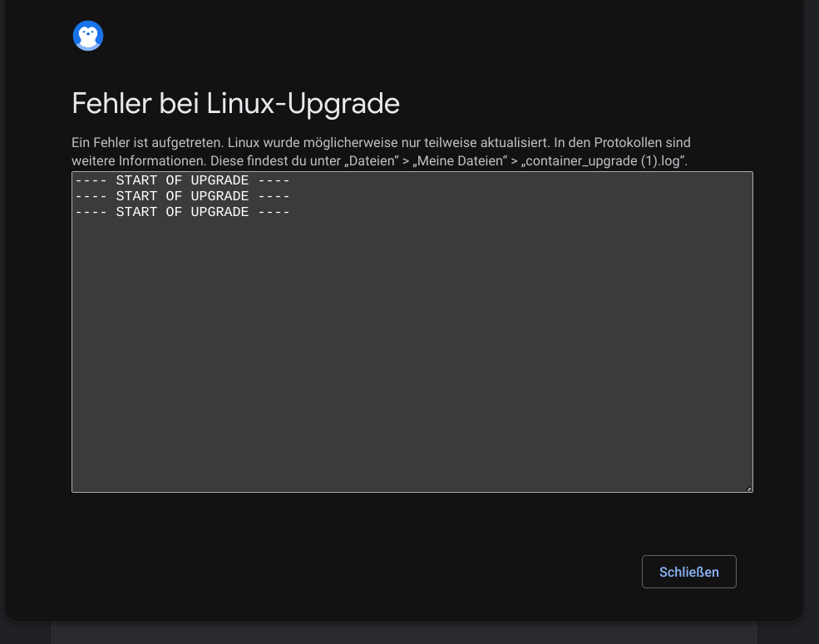Click Linux-Upgrade in the dialog title
This screenshot has width=819, height=644.
coord(303,105)
